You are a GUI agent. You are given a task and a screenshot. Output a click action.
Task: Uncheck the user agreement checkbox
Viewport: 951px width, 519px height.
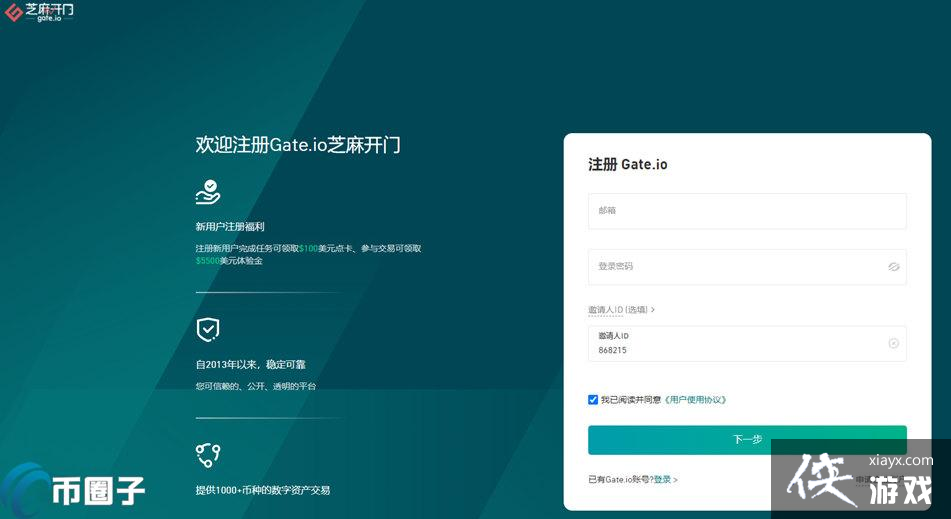click(x=593, y=400)
